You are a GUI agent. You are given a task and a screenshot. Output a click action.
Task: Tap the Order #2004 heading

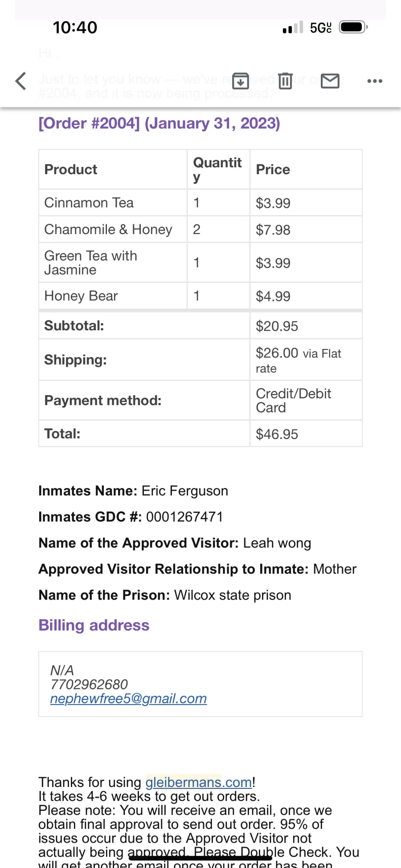(x=159, y=123)
